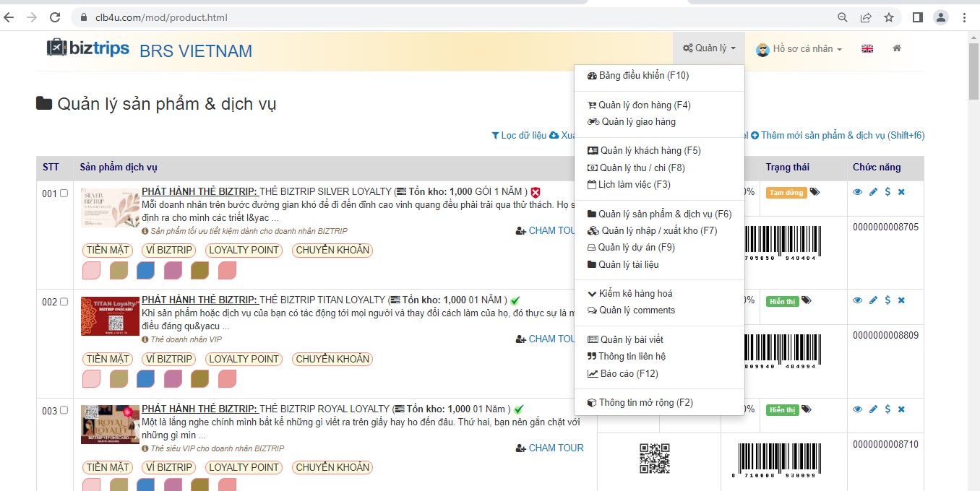Click the tags icon in the ROYAL LOYALTY row
The image size is (980, 491).
[x=807, y=409]
